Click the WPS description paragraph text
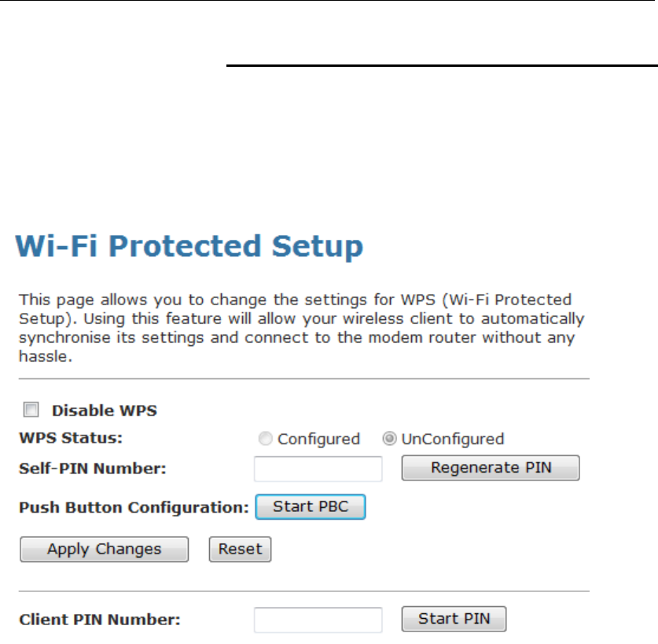The height and width of the screenshot is (644, 658). pos(301,328)
